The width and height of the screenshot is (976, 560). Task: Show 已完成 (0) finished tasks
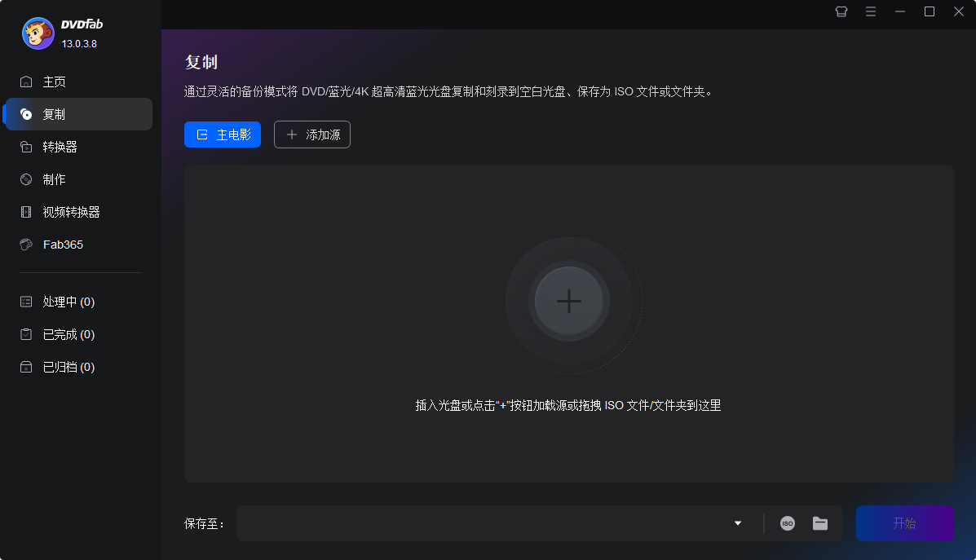click(x=79, y=334)
